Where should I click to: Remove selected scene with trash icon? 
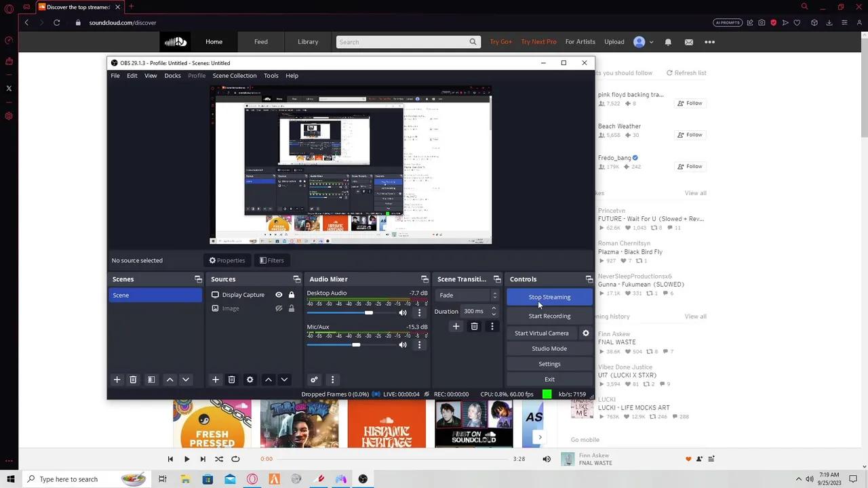133,380
